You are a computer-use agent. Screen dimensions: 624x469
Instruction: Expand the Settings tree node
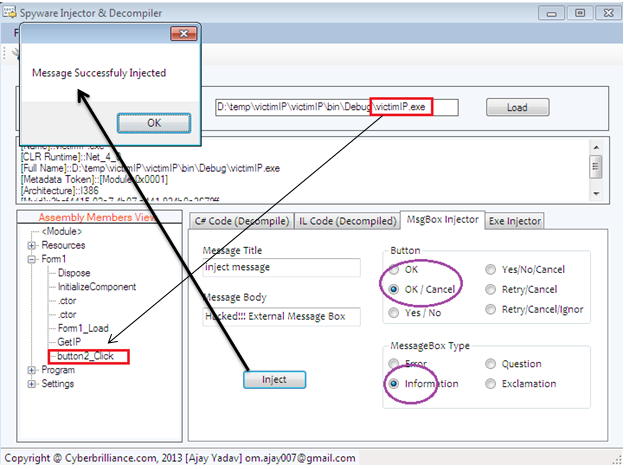coord(32,384)
